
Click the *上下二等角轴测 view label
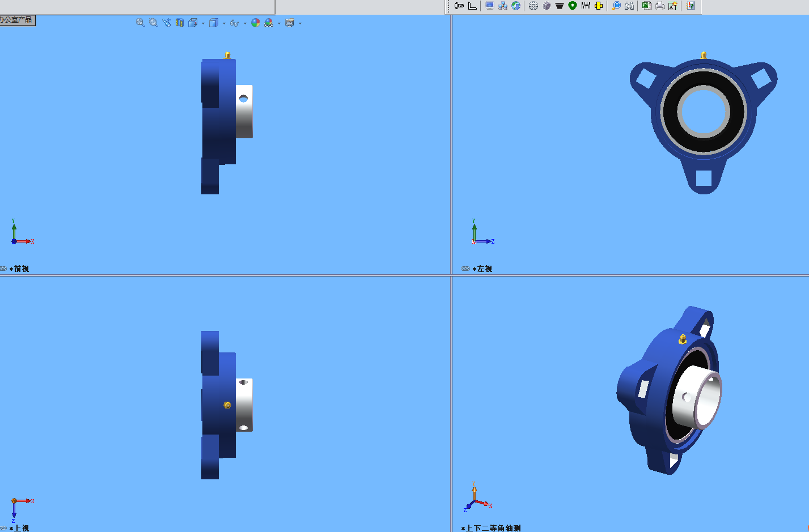[491, 528]
